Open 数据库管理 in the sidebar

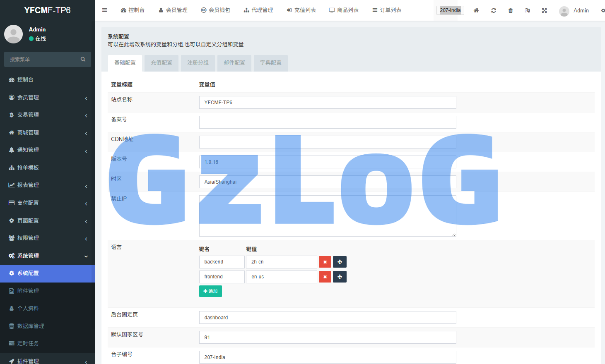pyautogui.click(x=31, y=326)
